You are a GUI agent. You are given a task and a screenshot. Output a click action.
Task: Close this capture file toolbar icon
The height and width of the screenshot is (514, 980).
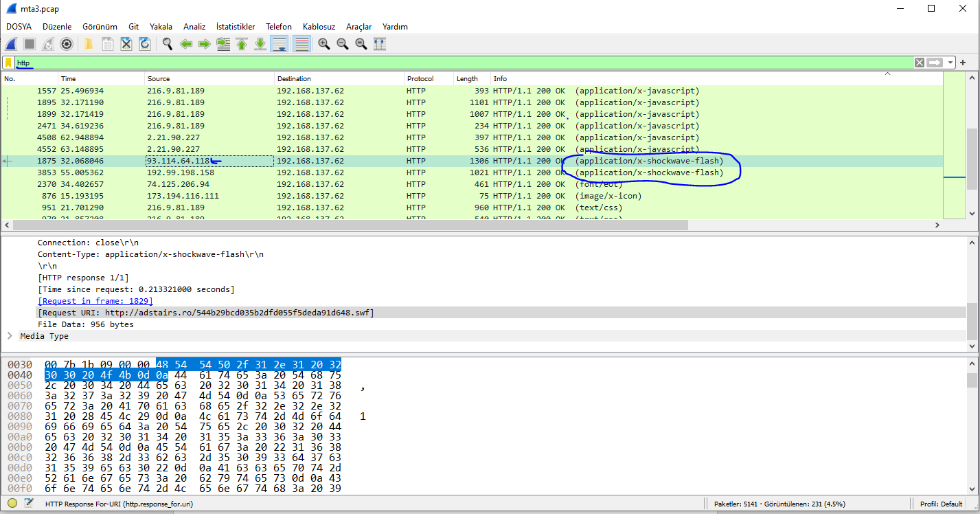(126, 44)
